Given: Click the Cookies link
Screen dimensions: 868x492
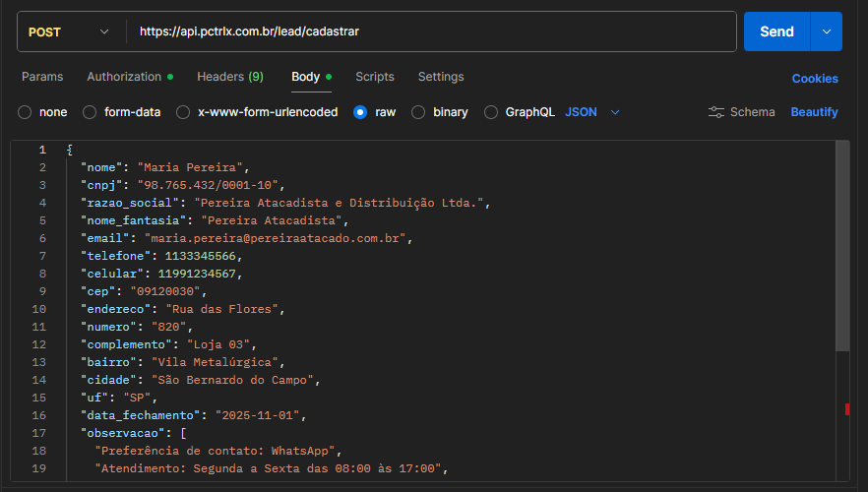Looking at the screenshot, I should click(x=815, y=79).
